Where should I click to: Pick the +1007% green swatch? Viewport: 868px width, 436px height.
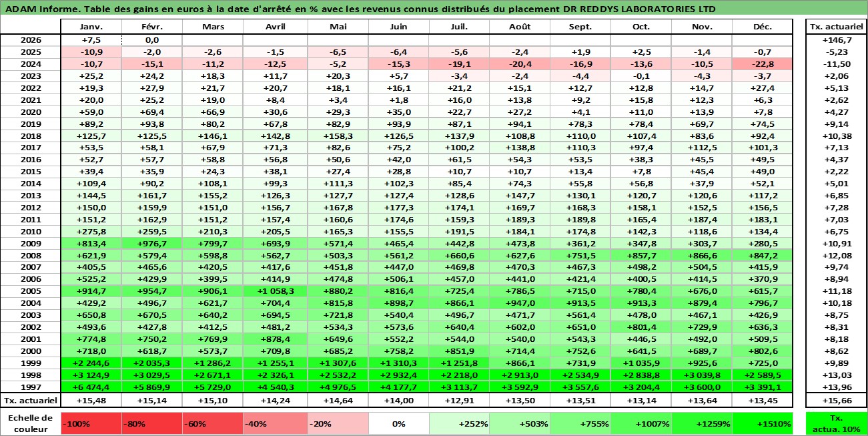[641, 423]
